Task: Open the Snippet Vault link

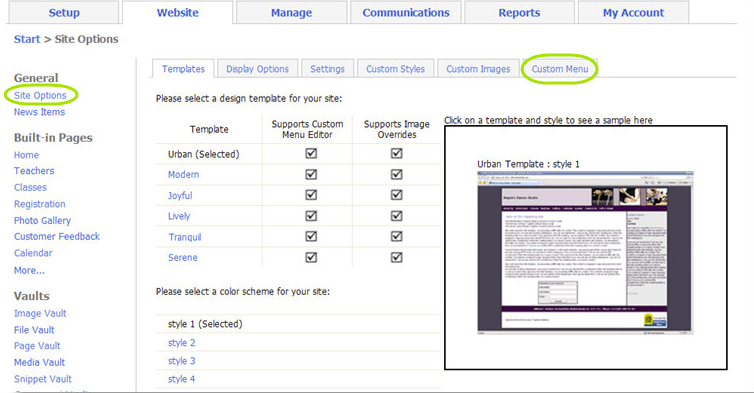Action: [42, 379]
